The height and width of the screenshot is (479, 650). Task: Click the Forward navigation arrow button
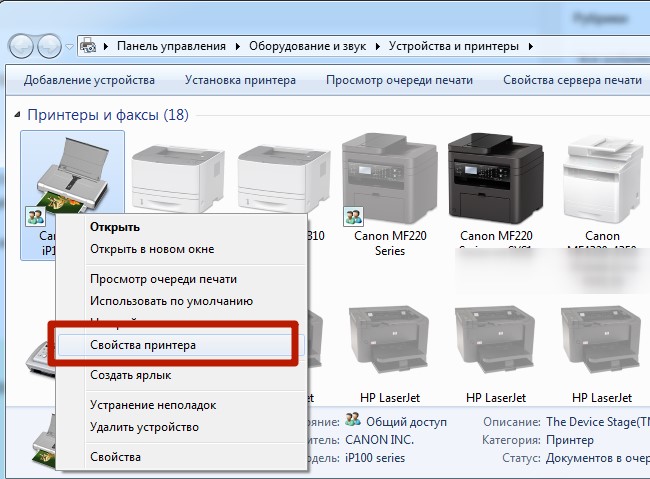tap(49, 46)
